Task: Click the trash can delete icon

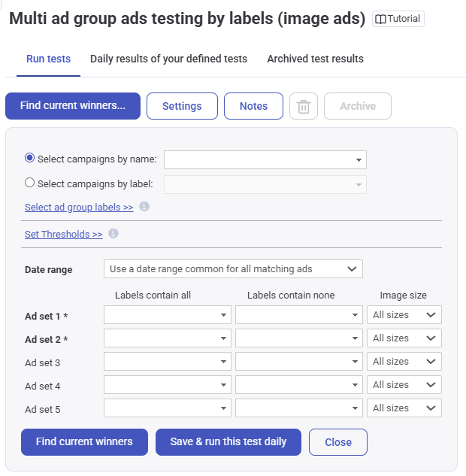Action: point(304,106)
